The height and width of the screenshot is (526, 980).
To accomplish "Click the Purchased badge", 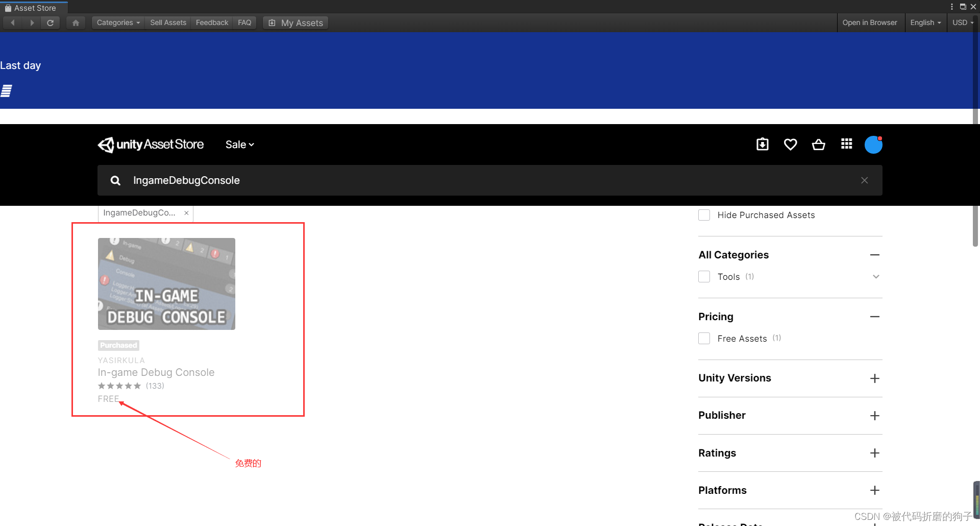I will tap(118, 345).
